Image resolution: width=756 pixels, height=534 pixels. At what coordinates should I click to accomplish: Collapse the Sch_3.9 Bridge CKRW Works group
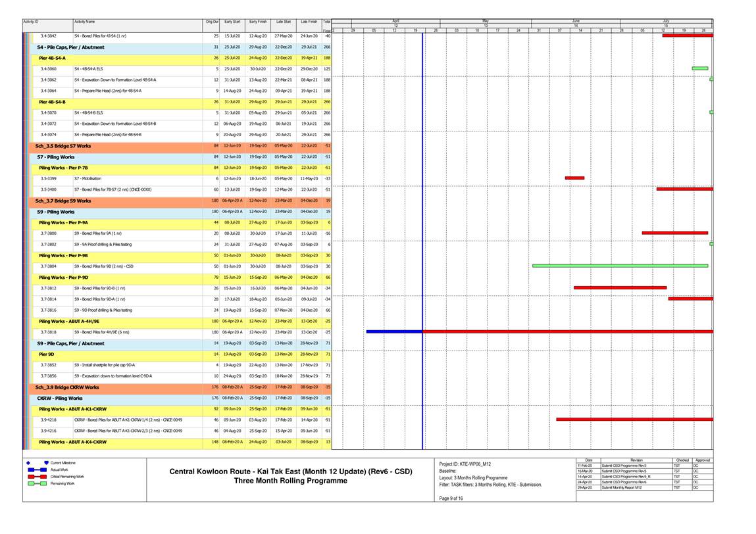[x=67, y=387]
